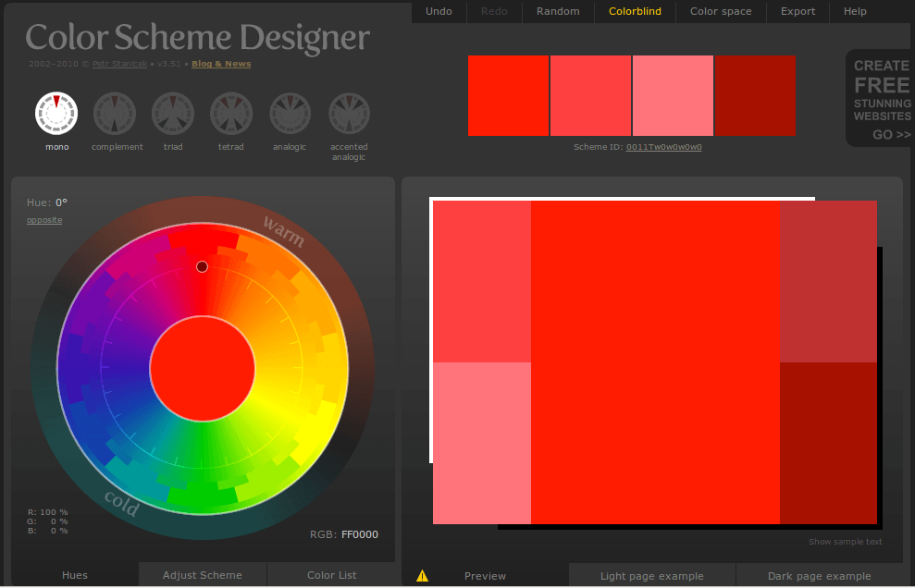
Task: Select the complement scheme icon
Action: [x=116, y=113]
